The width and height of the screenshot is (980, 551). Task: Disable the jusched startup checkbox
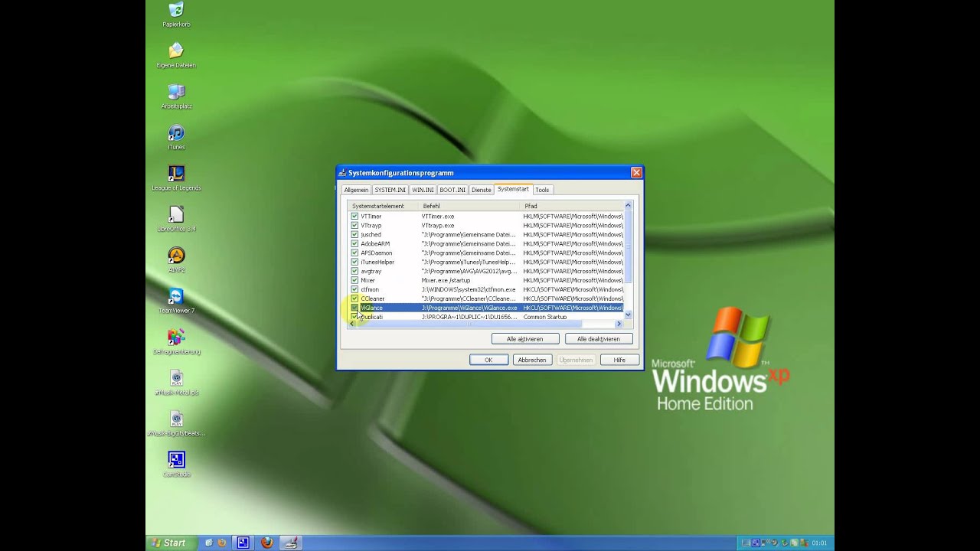(354, 235)
